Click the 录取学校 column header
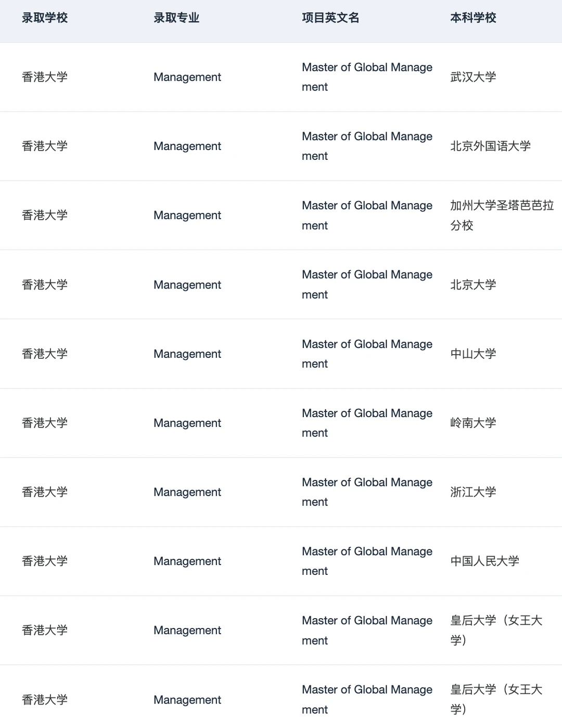This screenshot has width=562, height=728. 45,18
